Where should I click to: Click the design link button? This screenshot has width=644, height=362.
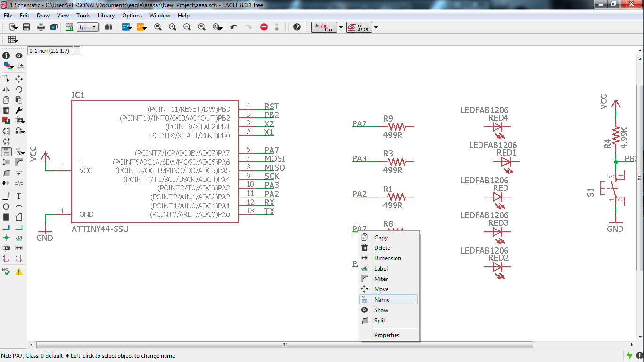click(x=325, y=27)
